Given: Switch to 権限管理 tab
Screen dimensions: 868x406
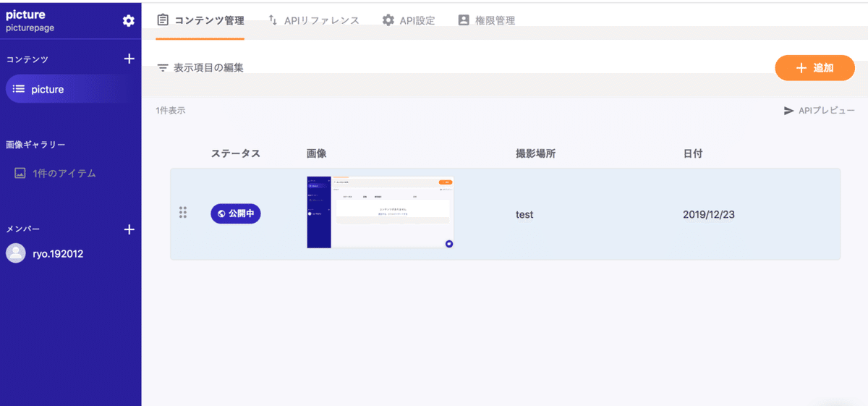Looking at the screenshot, I should pyautogui.click(x=487, y=20).
